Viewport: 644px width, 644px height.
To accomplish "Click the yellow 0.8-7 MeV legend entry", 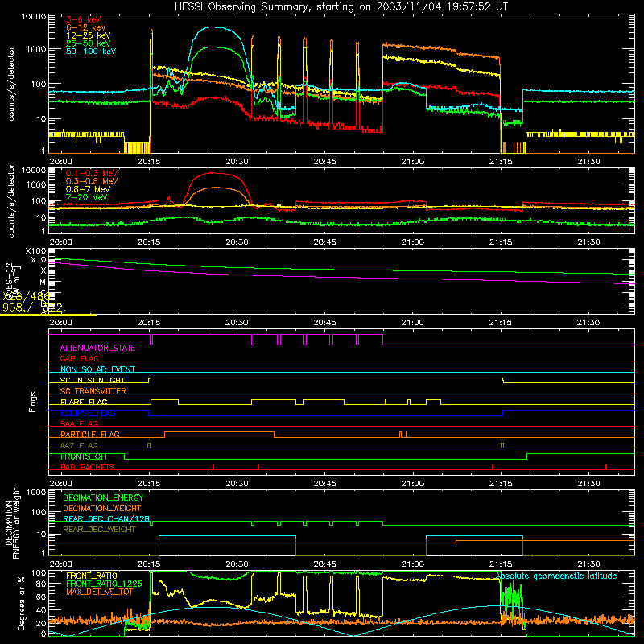I will coord(88,189).
